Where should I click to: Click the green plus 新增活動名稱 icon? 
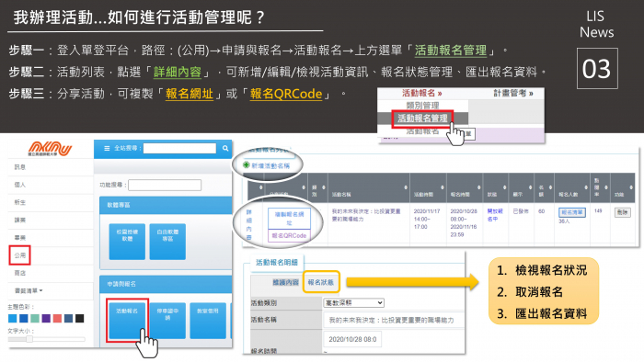[x=246, y=164]
